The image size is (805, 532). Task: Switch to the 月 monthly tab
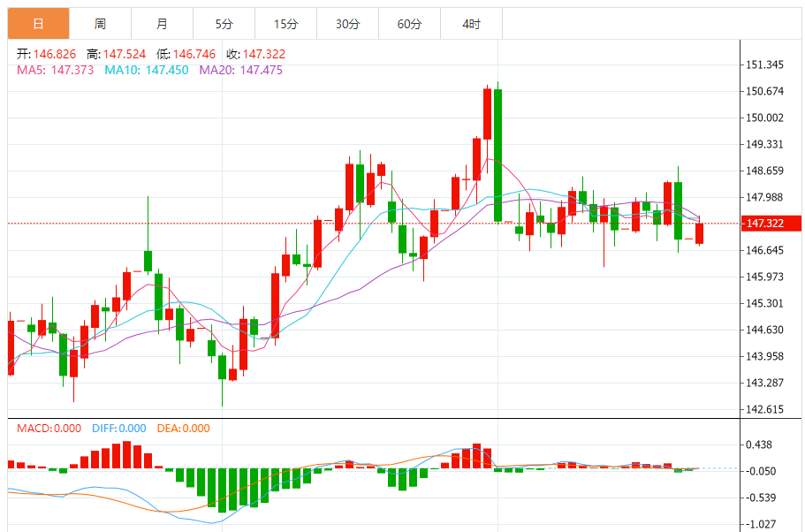163,24
